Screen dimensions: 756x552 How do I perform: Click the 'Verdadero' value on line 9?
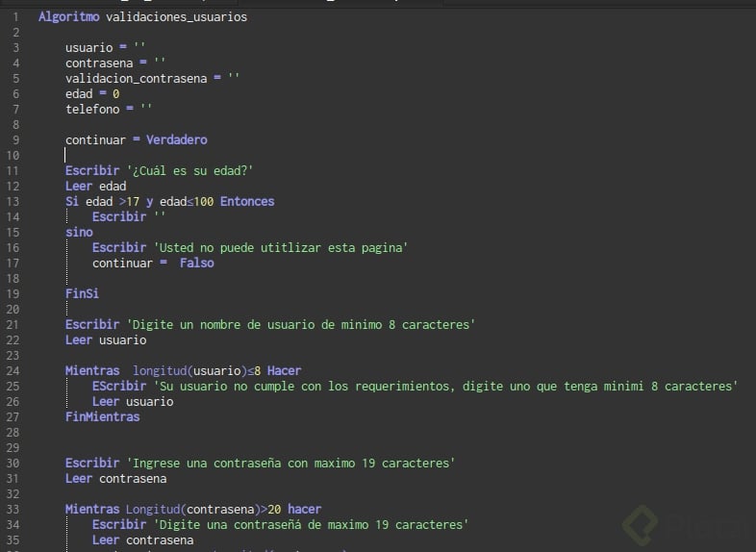pos(177,139)
